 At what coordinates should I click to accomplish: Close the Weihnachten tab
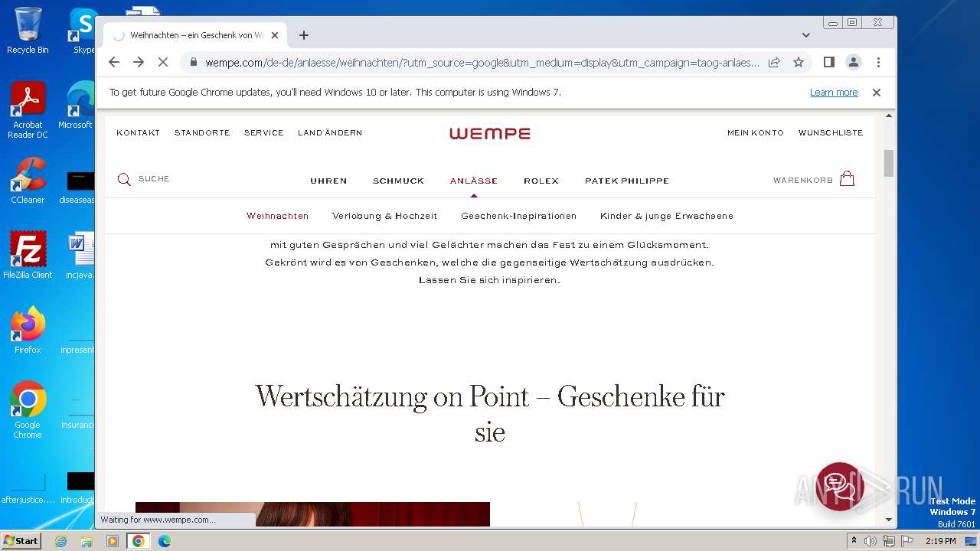coord(275,35)
